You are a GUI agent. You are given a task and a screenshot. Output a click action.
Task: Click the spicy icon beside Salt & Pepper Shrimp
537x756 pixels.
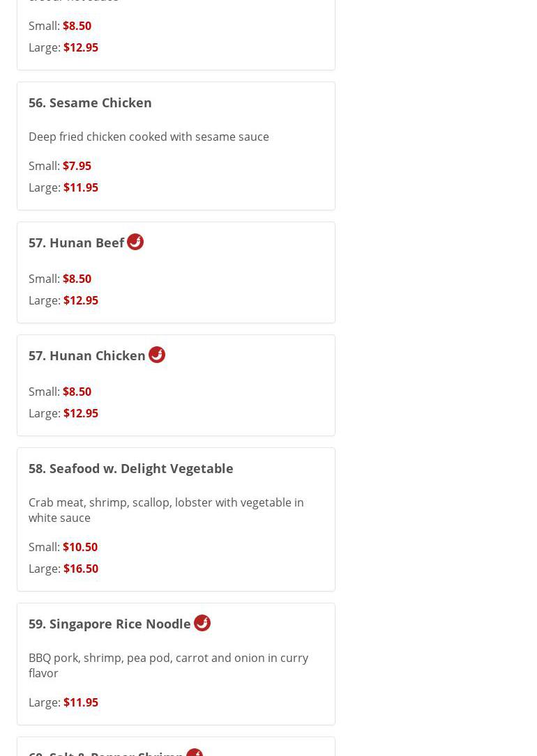click(x=195, y=753)
